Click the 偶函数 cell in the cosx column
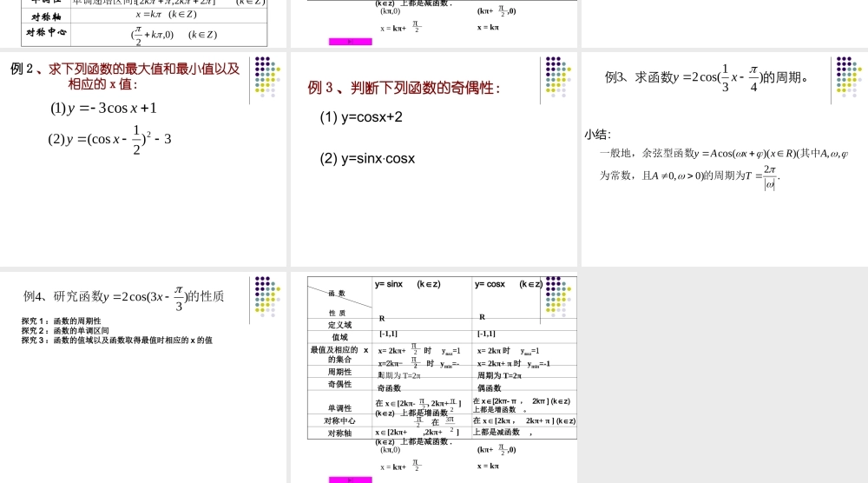This screenshot has width=868, height=483. (490, 388)
